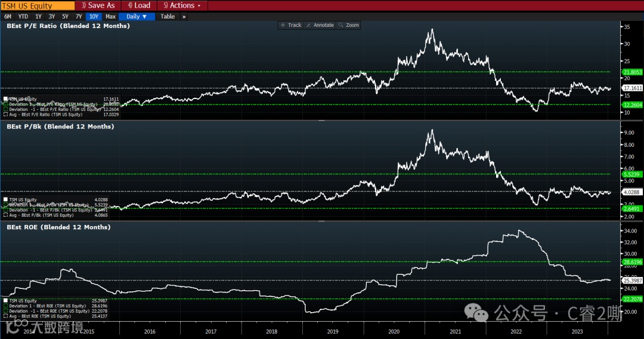Click the BEst P/Bk panel title
644x339 pixels.
point(60,127)
